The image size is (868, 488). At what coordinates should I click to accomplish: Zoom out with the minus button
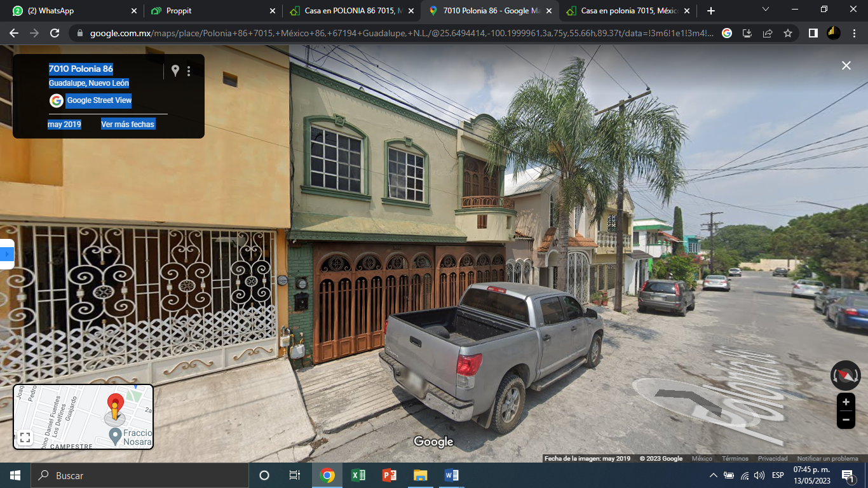(846, 419)
